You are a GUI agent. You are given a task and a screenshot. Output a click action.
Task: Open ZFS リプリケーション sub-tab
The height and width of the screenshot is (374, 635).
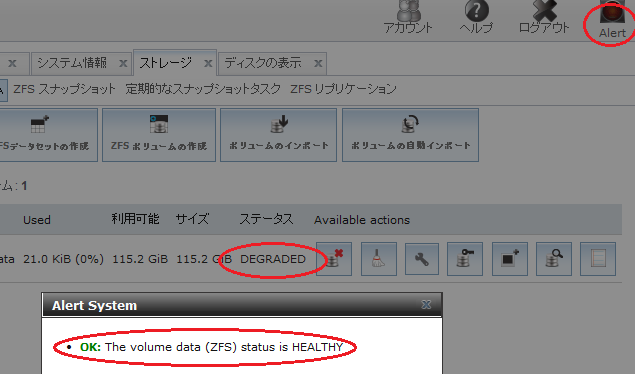click(343, 89)
